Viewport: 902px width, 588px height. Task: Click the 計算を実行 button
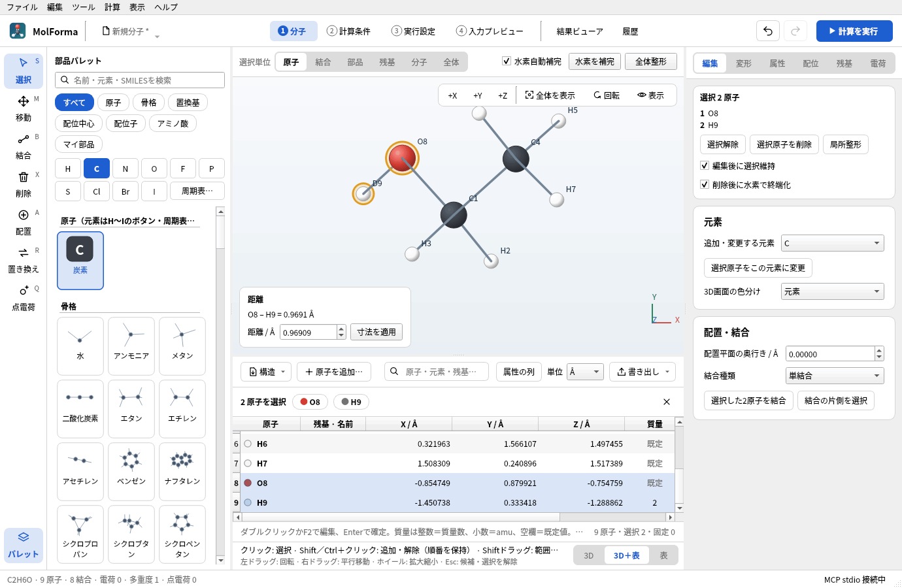point(854,31)
